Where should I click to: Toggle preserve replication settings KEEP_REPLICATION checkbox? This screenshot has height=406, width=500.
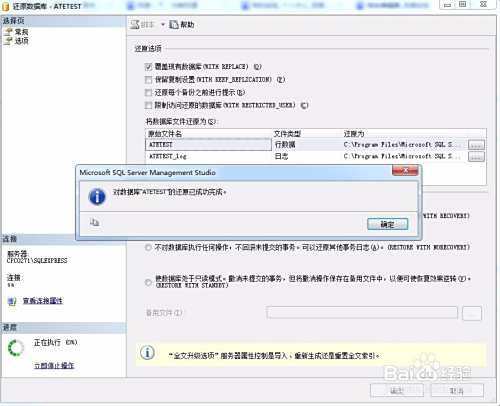[148, 80]
